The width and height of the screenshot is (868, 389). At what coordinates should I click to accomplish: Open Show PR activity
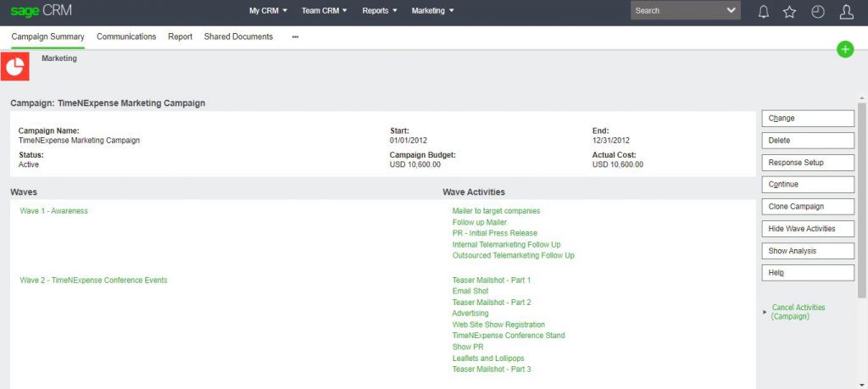pos(468,347)
